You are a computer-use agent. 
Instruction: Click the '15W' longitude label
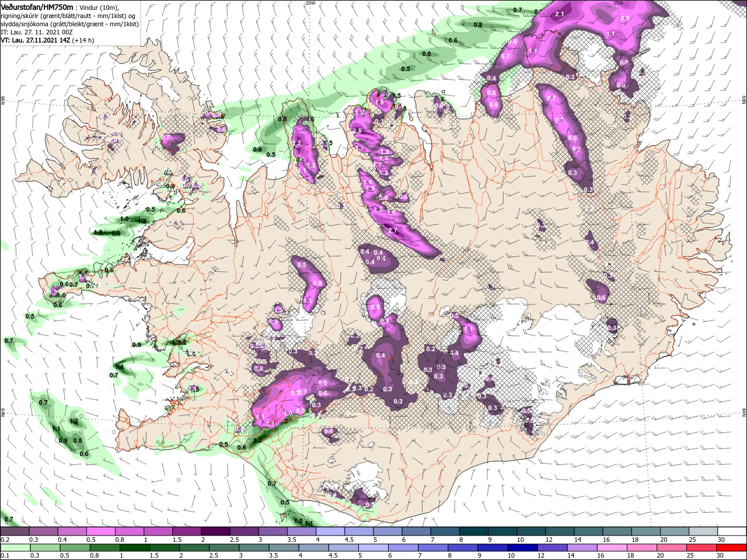click(x=619, y=3)
